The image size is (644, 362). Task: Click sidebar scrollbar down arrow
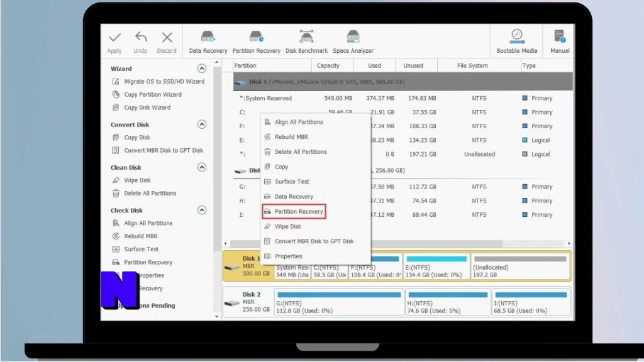[217, 317]
